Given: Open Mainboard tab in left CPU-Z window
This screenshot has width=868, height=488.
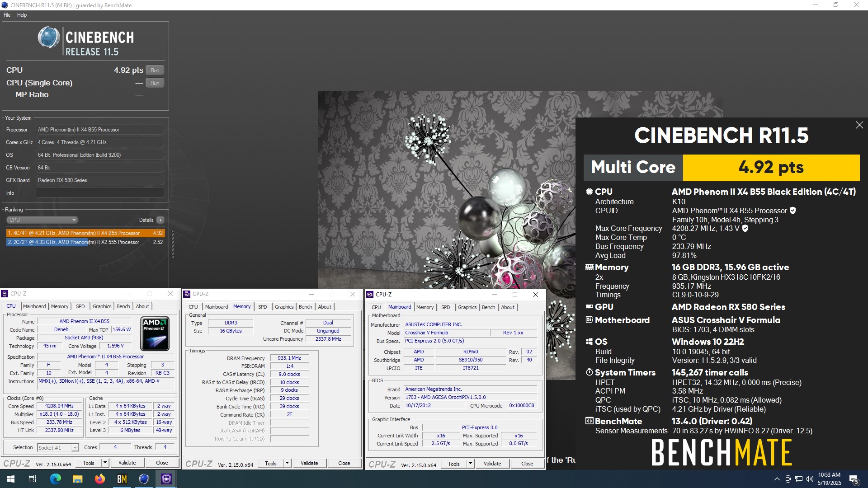Looking at the screenshot, I should (x=34, y=306).
